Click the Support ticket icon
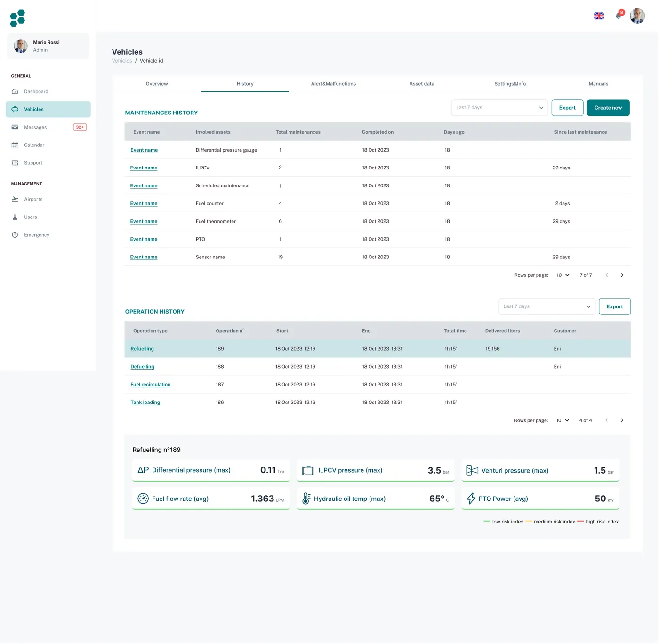Image resolution: width=659 pixels, height=644 pixels. coord(15,163)
